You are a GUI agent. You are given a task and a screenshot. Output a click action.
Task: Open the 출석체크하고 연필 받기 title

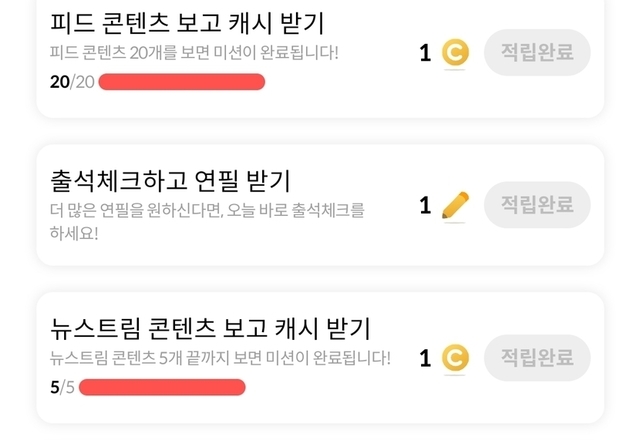pyautogui.click(x=170, y=180)
